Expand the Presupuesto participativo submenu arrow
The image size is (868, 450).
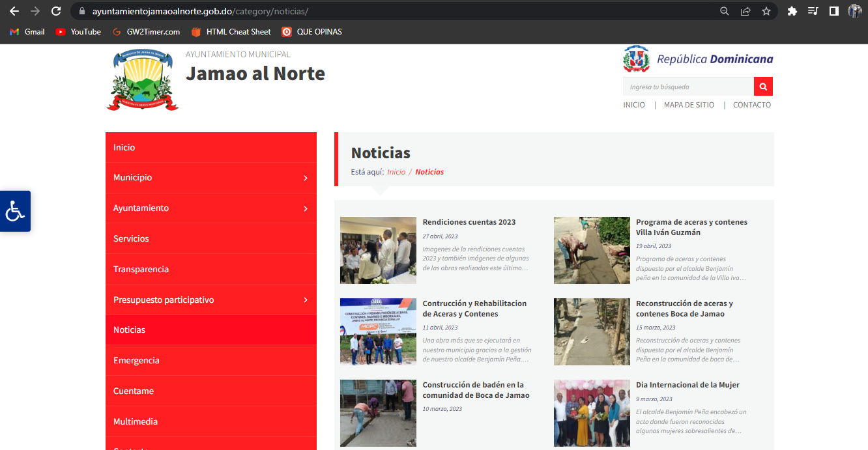pos(306,300)
